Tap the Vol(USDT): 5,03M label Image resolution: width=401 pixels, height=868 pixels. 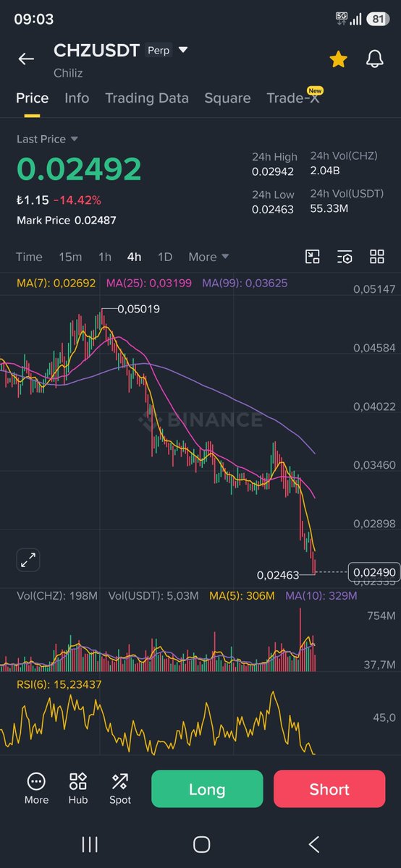click(x=153, y=595)
